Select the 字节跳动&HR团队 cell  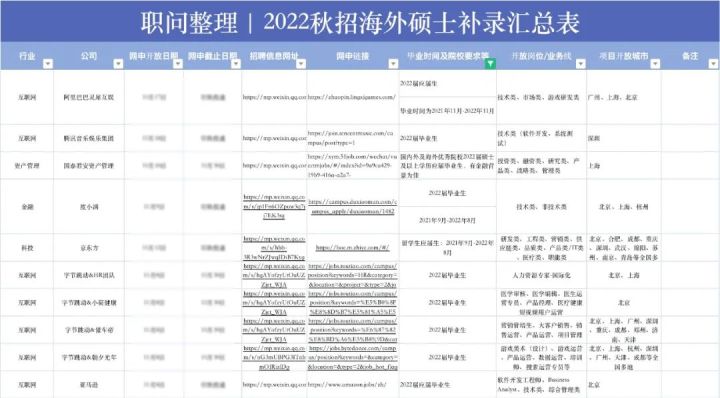click(x=89, y=275)
